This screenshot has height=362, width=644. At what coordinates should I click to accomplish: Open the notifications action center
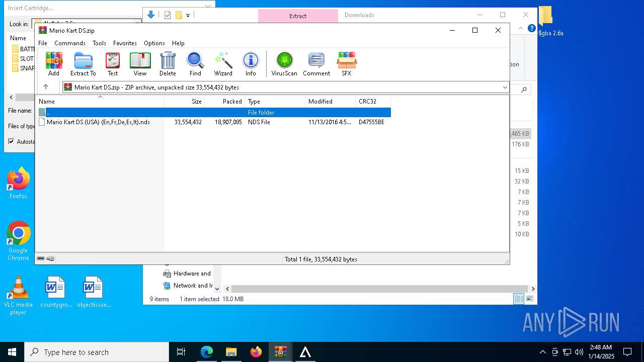[x=627, y=352]
